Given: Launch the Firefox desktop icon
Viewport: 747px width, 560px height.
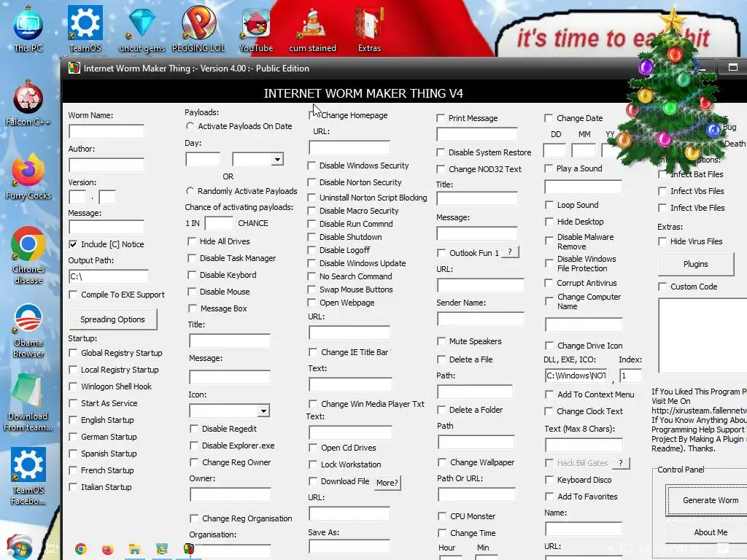Looking at the screenshot, I should click(28, 176).
